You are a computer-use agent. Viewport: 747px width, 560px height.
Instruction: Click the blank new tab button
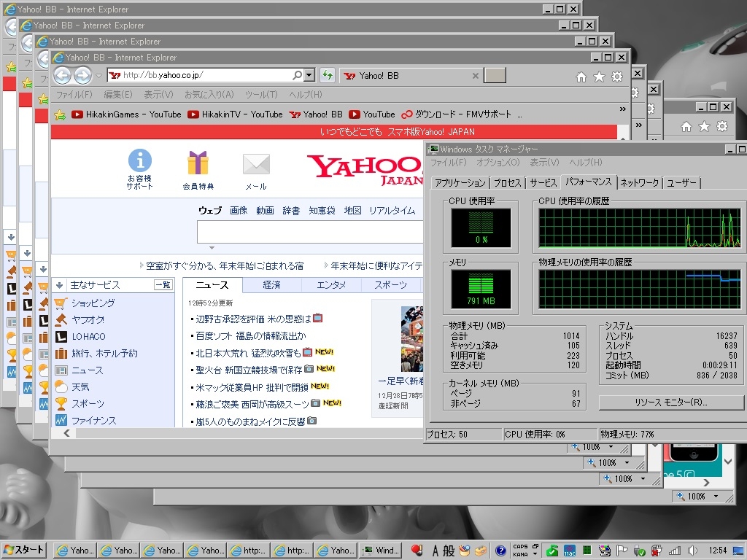click(x=495, y=76)
